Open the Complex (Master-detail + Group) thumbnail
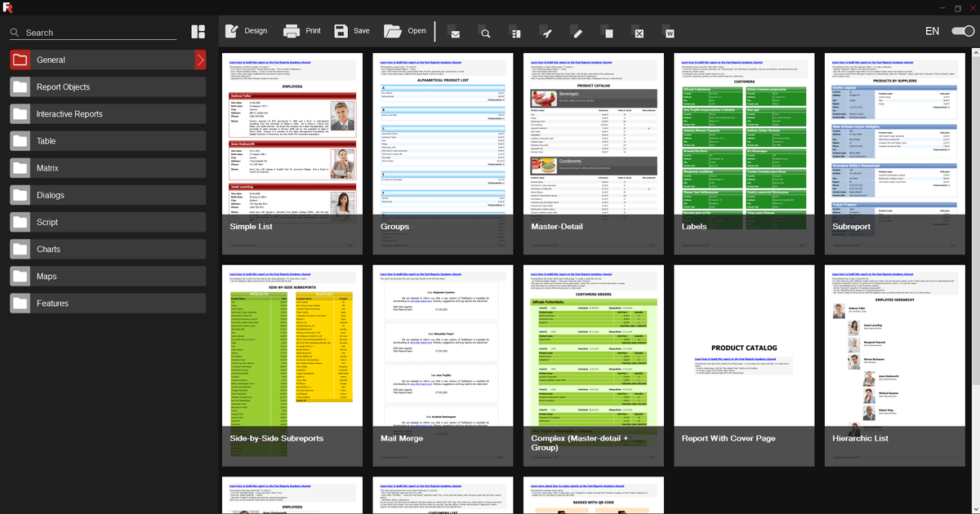This screenshot has height=514, width=980. pyautogui.click(x=594, y=366)
